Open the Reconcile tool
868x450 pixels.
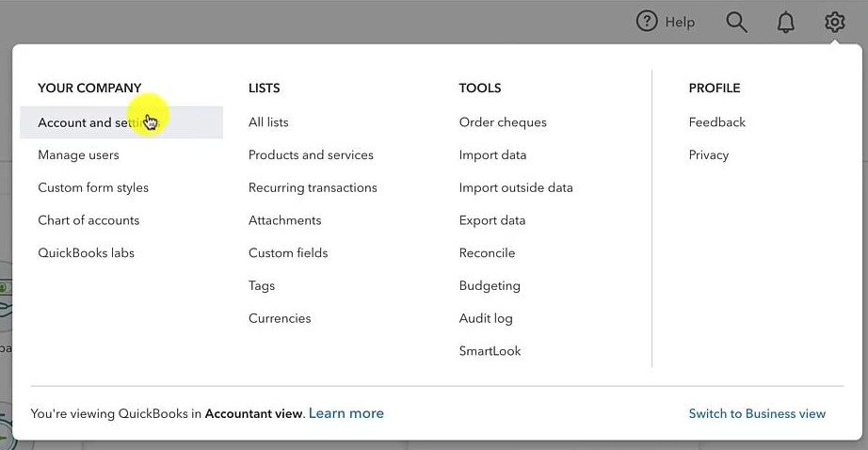tap(487, 253)
